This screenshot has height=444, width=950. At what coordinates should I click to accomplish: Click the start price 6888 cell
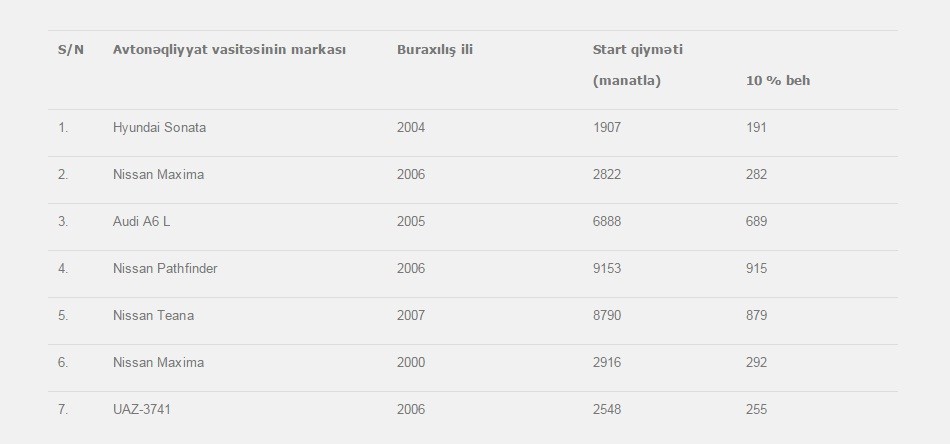606,222
